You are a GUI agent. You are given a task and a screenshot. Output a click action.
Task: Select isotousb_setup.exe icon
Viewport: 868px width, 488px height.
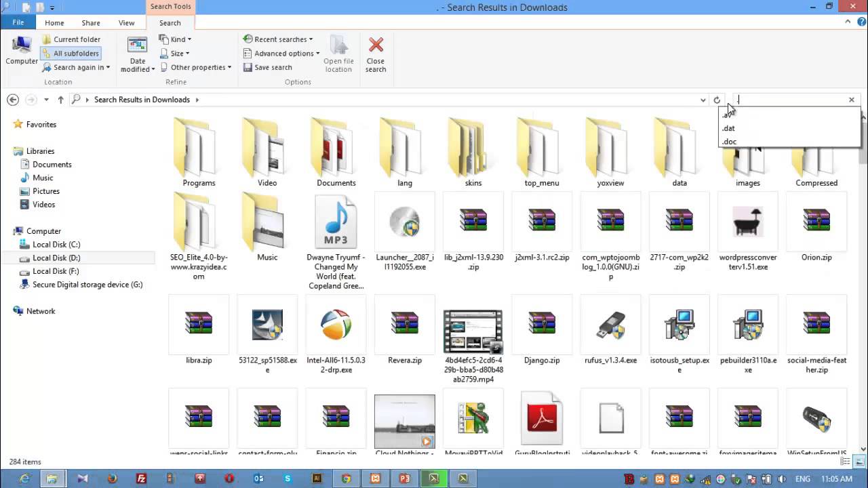pyautogui.click(x=679, y=325)
